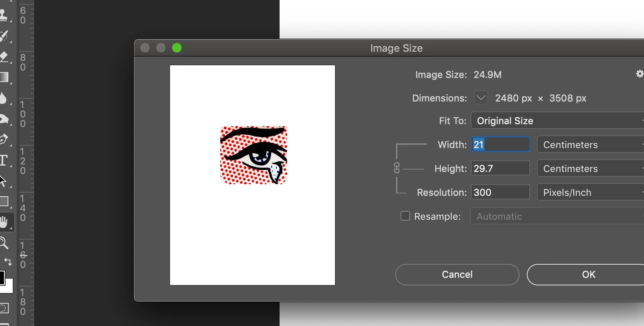Select the Hand tool
644x326 pixels.
[4, 222]
